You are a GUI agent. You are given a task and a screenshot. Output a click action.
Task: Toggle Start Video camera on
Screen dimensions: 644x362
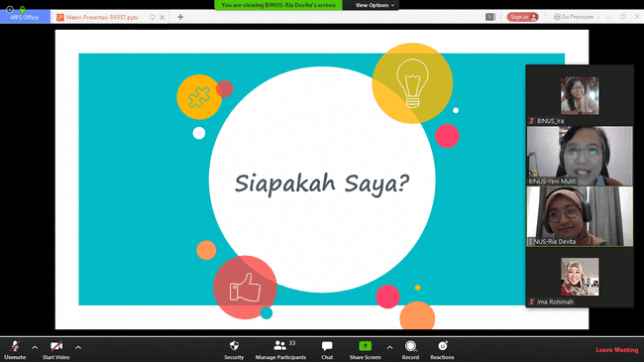56,350
